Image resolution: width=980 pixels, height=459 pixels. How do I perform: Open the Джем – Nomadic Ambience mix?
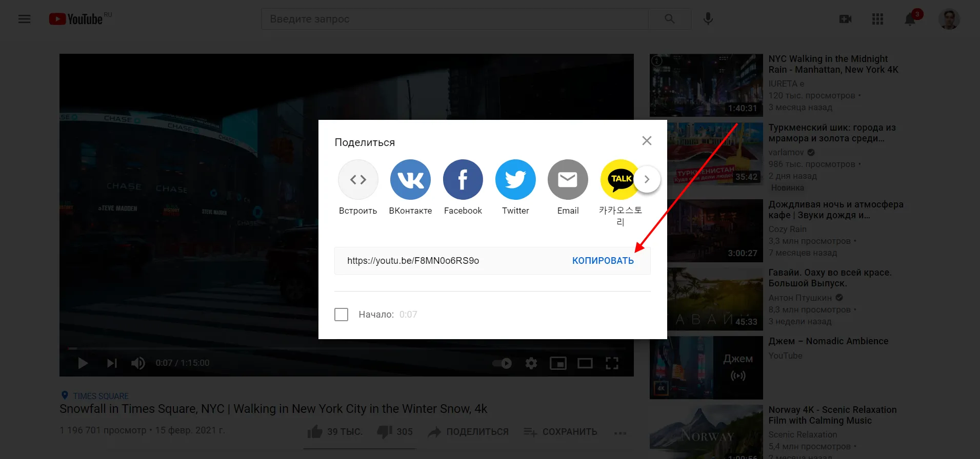828,341
